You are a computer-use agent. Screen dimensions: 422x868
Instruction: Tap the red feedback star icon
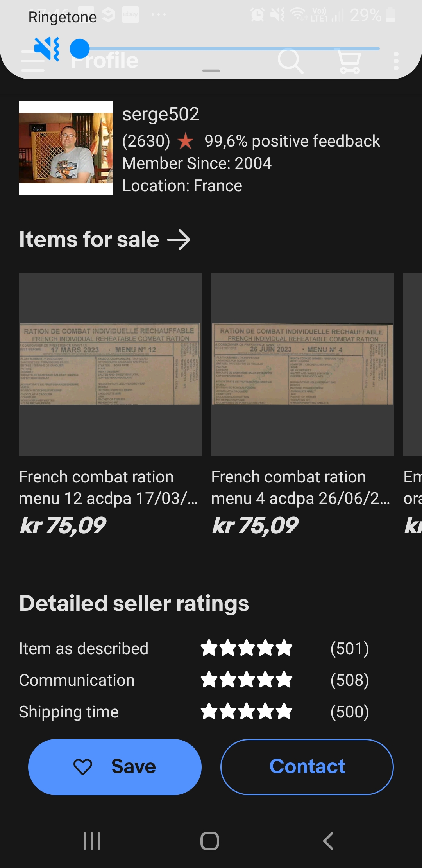pos(186,141)
